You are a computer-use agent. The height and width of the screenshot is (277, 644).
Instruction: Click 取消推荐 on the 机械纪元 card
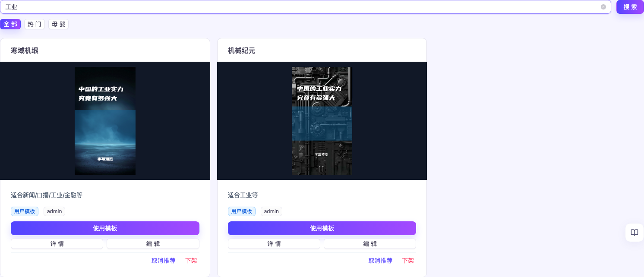(x=380, y=261)
